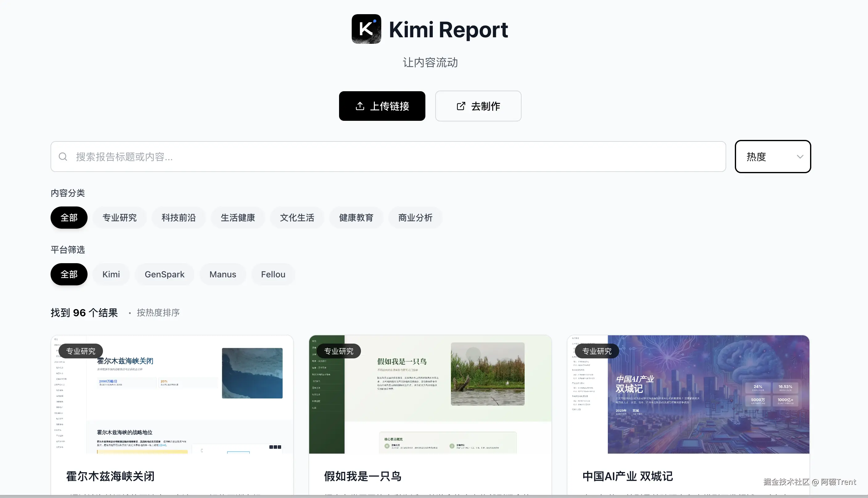Select the 生活健康 category filter
Screen dimensions: 868x498
(238, 218)
